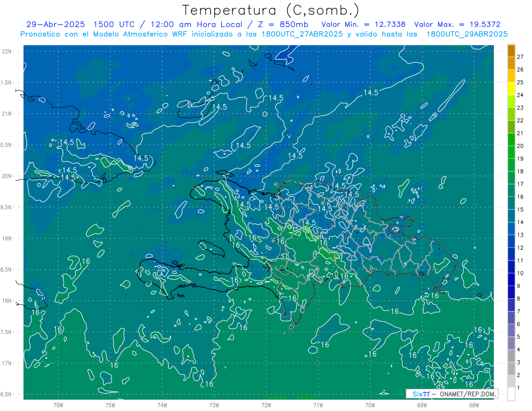Click the colorbar label '1'
The width and height of the screenshot is (532, 411).
pos(519,388)
